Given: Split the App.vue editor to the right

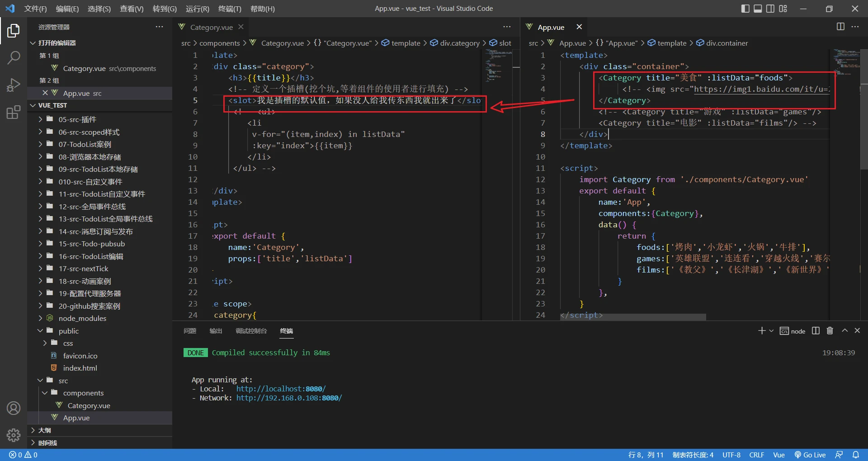Looking at the screenshot, I should (x=840, y=27).
